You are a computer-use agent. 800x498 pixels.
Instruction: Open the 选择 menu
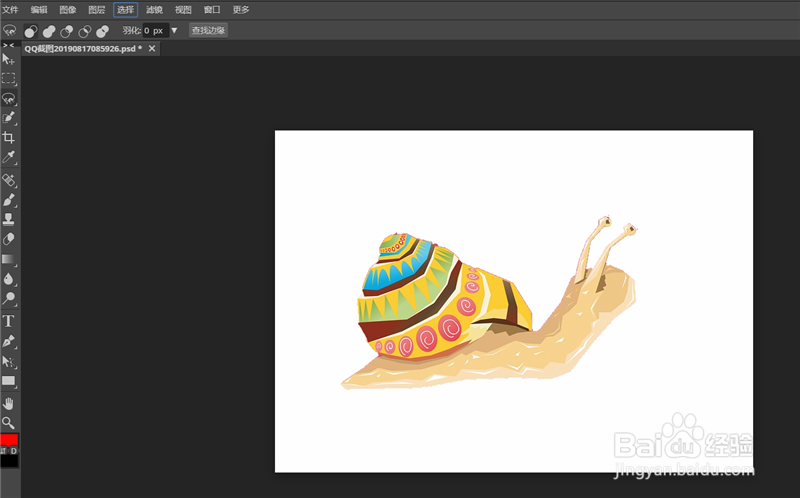point(126,10)
